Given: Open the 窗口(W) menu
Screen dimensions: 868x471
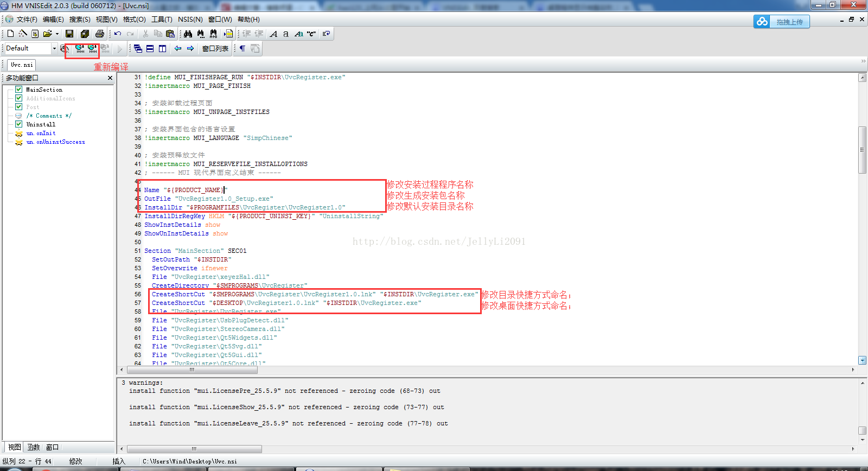Looking at the screenshot, I should tap(220, 20).
